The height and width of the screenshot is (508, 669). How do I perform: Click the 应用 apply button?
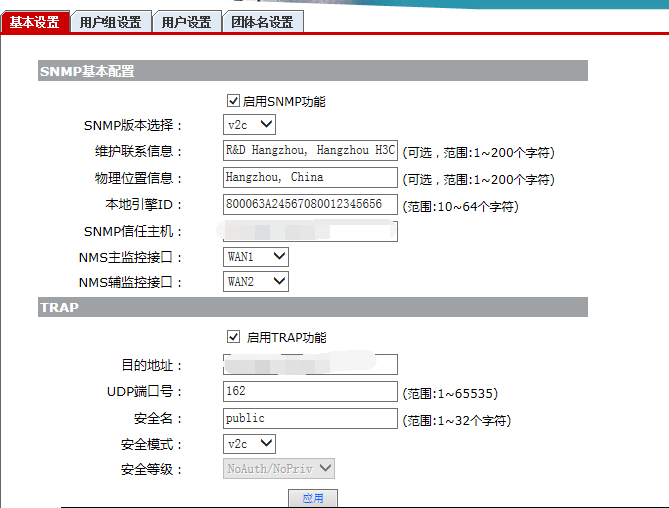coord(313,498)
